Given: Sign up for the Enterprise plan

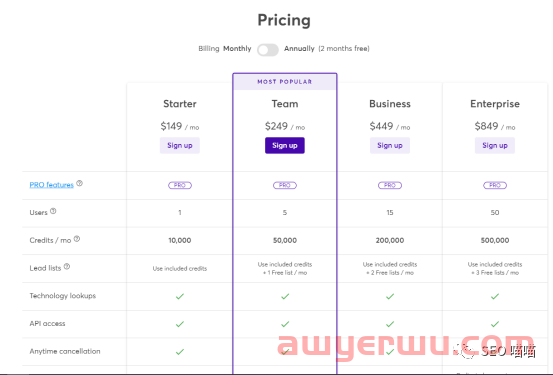Looking at the screenshot, I should coord(495,145).
